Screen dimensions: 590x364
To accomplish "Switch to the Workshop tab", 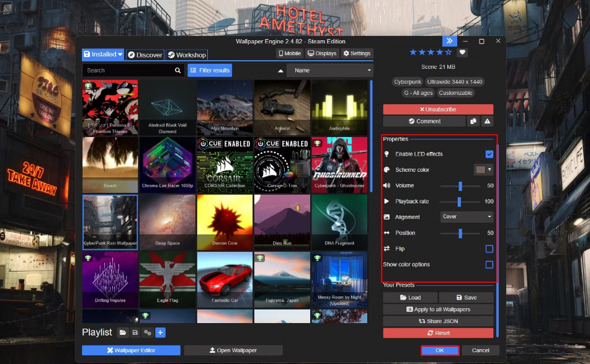I will click(187, 55).
